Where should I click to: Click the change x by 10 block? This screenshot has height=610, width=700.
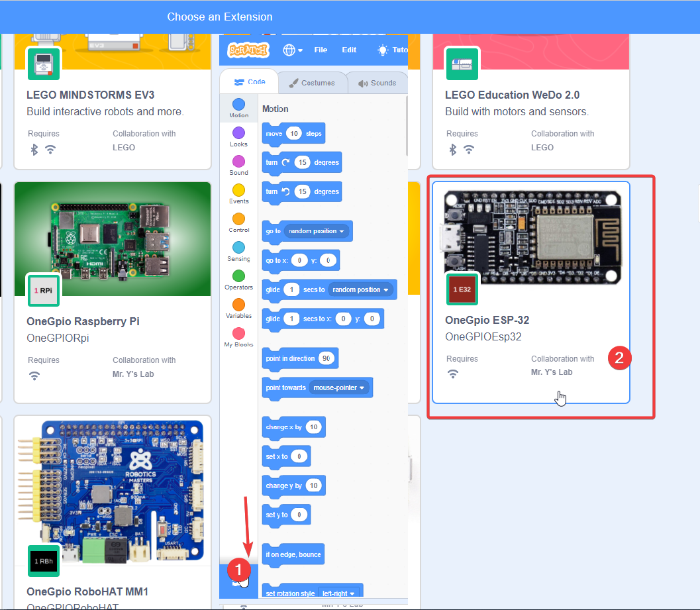click(293, 427)
